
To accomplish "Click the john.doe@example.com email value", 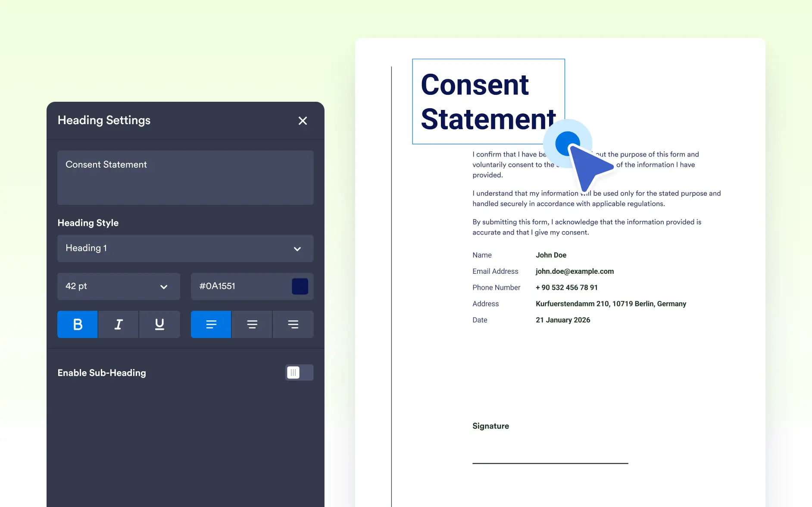I will (x=575, y=271).
